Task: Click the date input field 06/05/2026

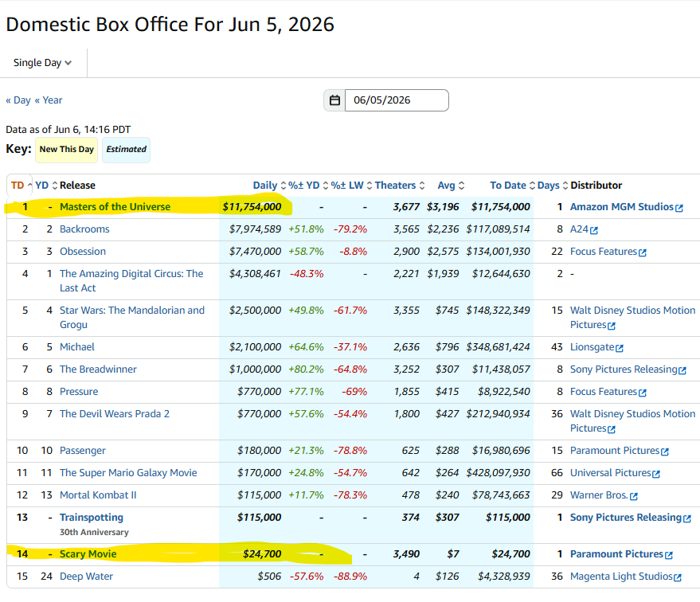Action: (397, 100)
